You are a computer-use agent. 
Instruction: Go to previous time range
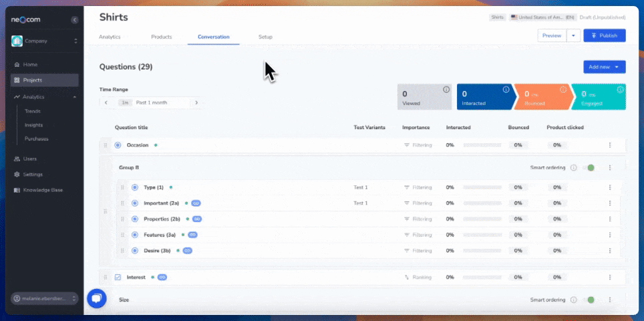point(106,103)
